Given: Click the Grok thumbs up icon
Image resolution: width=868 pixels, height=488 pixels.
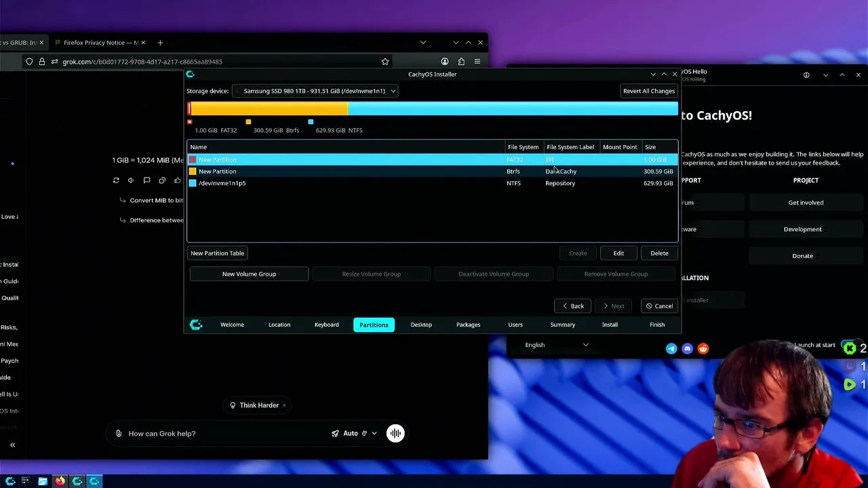Looking at the screenshot, I should [x=178, y=180].
